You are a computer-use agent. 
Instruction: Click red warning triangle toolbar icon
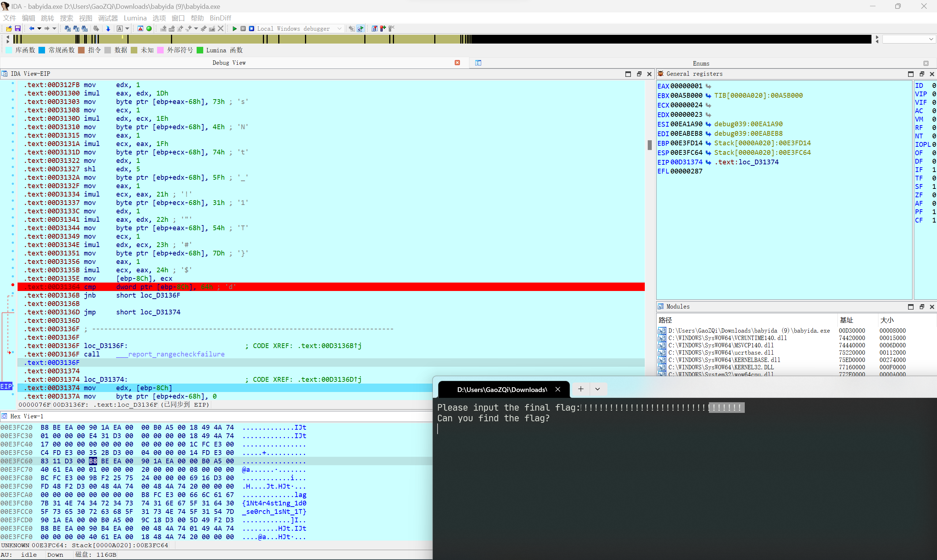click(x=141, y=29)
